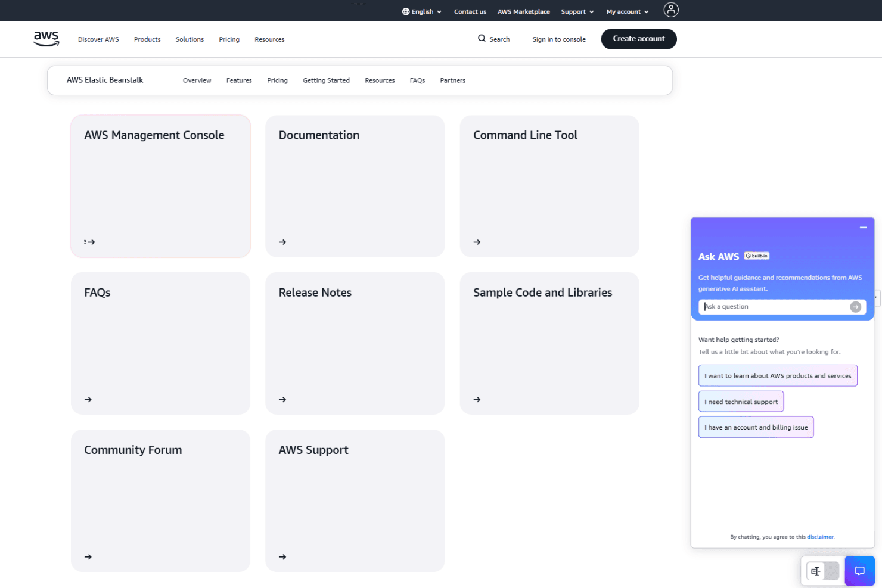The width and height of the screenshot is (882, 588).
Task: Submit the Ask AWS question arrow
Action: click(x=855, y=307)
